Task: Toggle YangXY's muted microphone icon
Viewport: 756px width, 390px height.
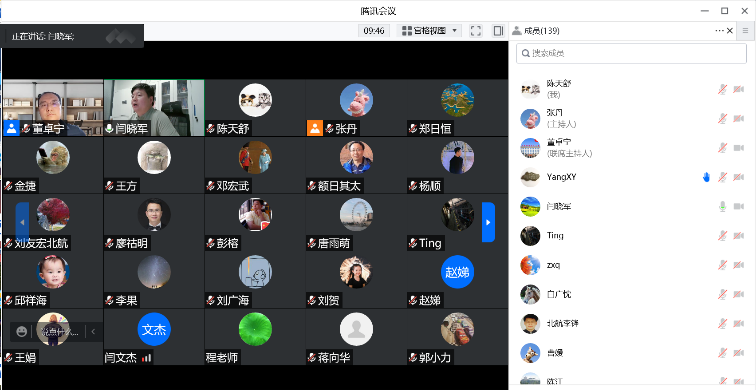Action: pyautogui.click(x=722, y=177)
